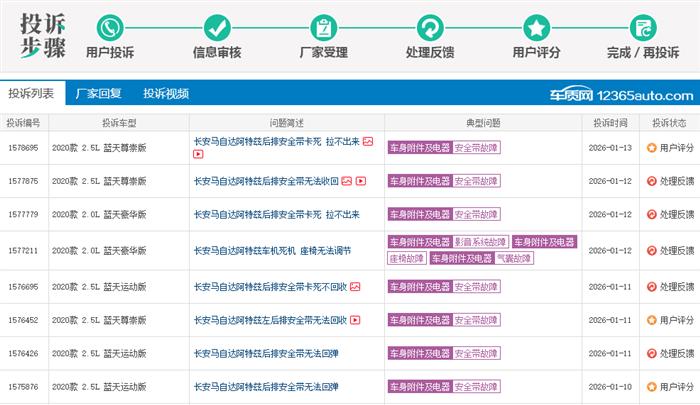
Task: Click the 信息审核 checkmark step icon
Action: [217, 27]
